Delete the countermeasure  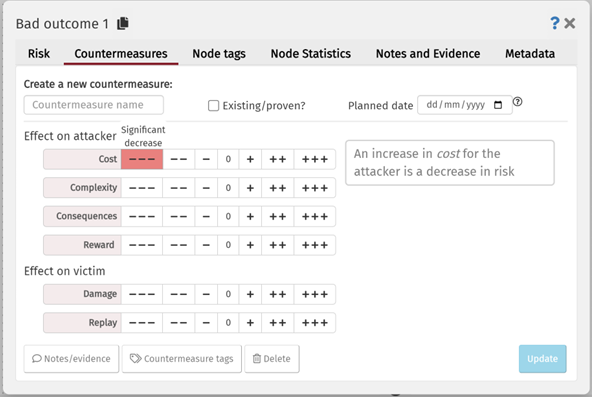(x=272, y=359)
